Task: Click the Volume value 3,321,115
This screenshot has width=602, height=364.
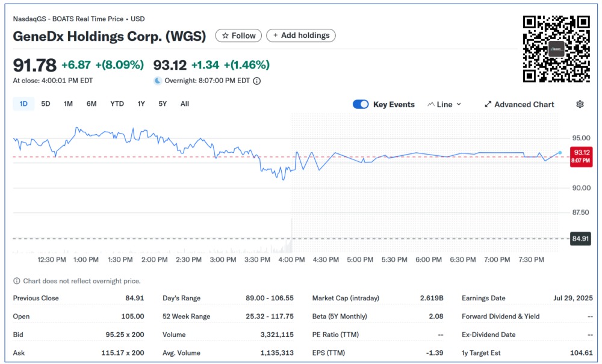Action: click(277, 335)
